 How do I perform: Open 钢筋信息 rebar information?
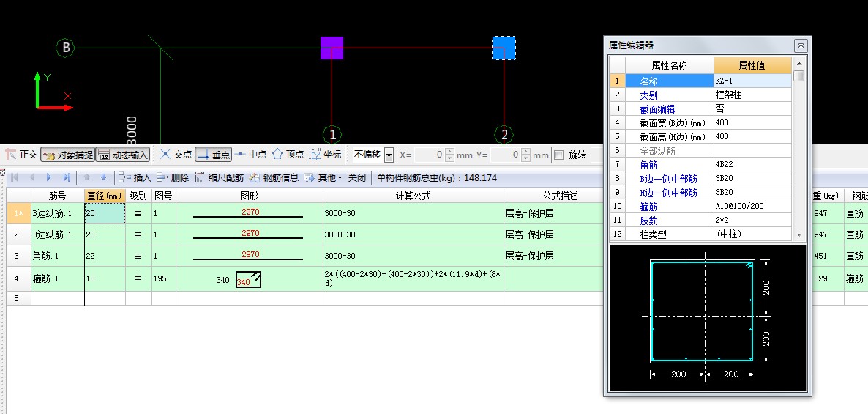click(274, 178)
